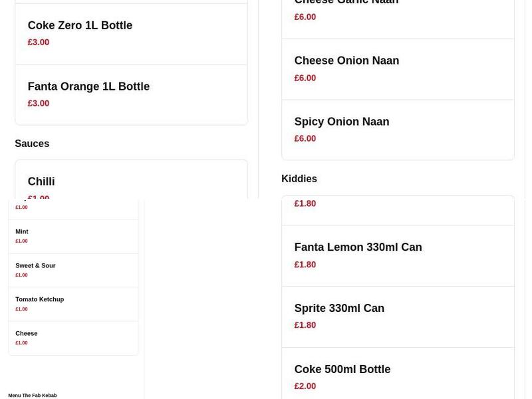Screen dimensions: 532x399
Task: Select the Coke Zero 1L Bottle item
Action: coord(79,25)
